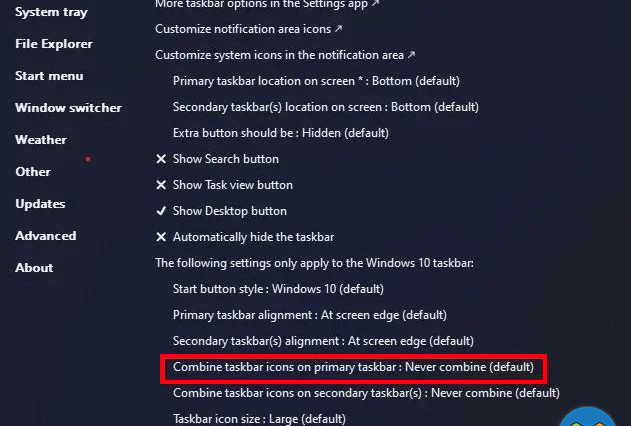Open Customize system icons in notification area
The width and height of the screenshot is (631, 426).
[285, 55]
